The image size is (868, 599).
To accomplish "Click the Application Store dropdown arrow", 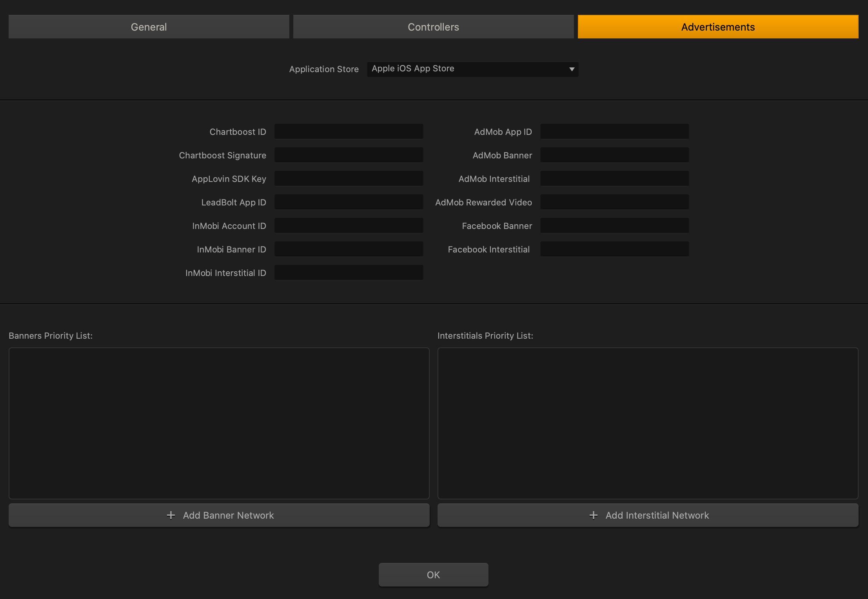I will (x=572, y=69).
